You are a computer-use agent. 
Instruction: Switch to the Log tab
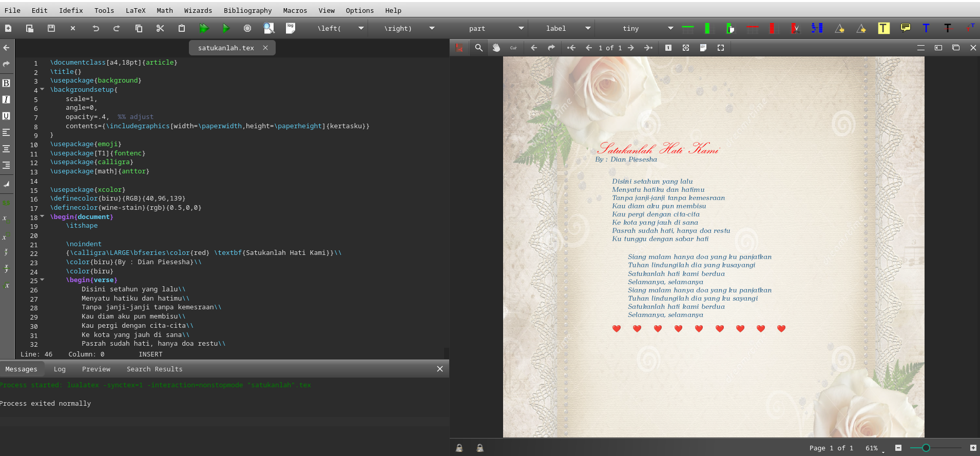(x=60, y=369)
